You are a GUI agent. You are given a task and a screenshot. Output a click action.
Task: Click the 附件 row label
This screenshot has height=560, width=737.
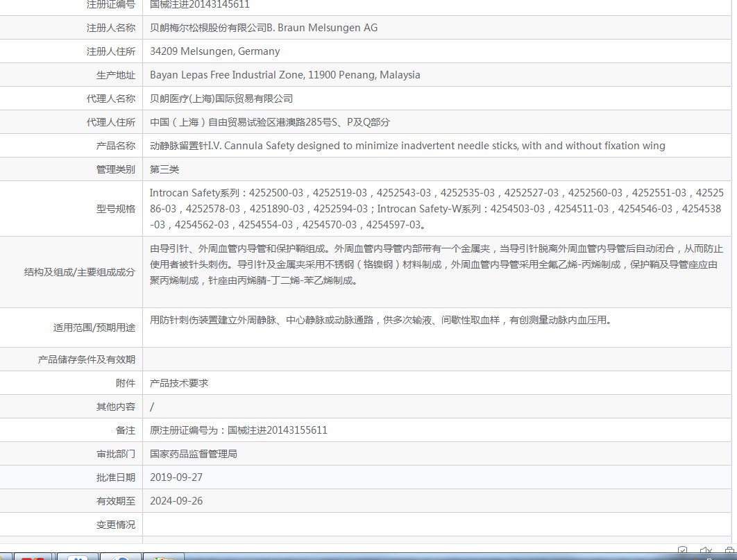coord(126,383)
